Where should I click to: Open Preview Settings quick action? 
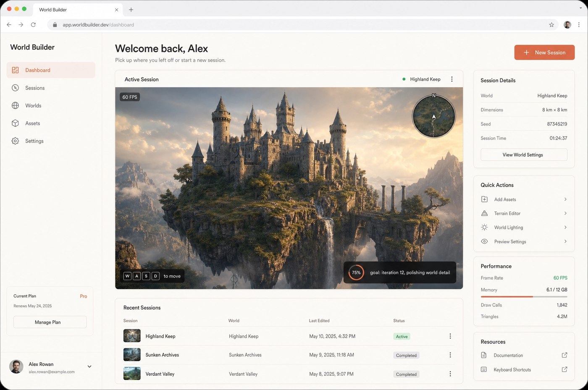[x=524, y=241]
